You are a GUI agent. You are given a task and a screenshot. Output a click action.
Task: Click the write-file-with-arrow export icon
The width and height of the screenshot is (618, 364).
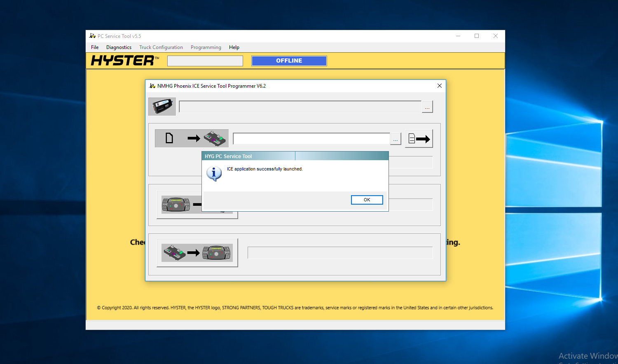pyautogui.click(x=418, y=138)
